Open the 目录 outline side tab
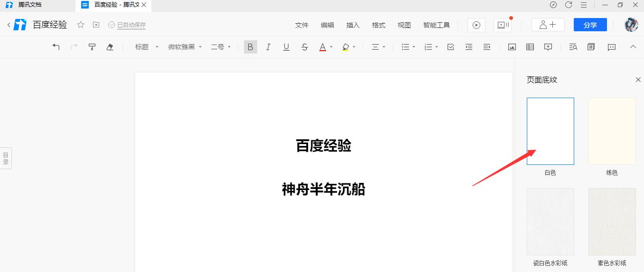Screen dimensions: 644x272 coord(6,158)
